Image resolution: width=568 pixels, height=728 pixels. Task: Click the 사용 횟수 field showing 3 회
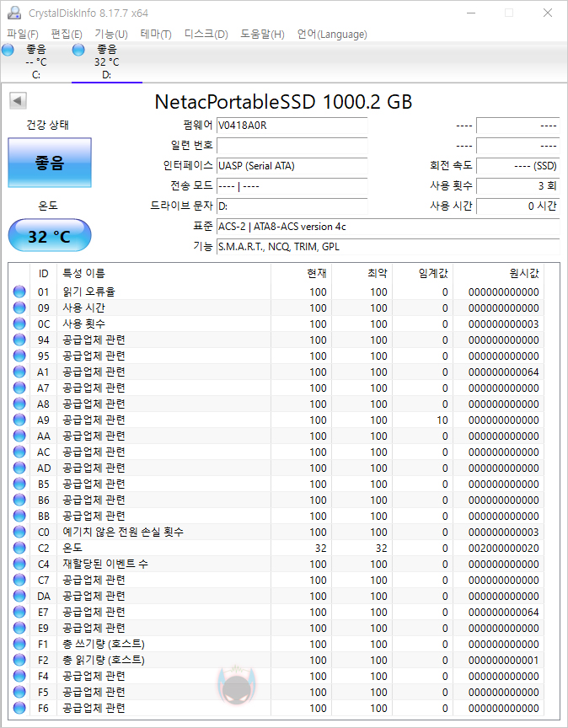pyautogui.click(x=517, y=186)
